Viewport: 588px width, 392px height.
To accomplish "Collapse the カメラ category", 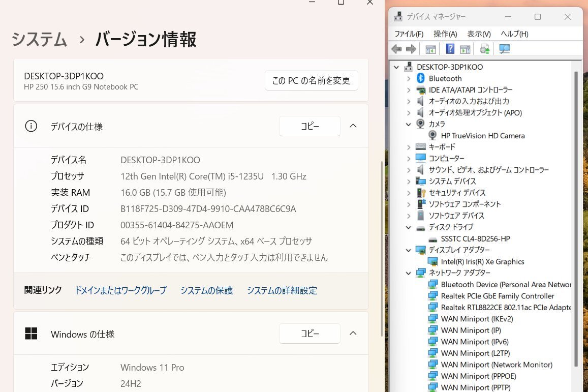I will 409,124.
